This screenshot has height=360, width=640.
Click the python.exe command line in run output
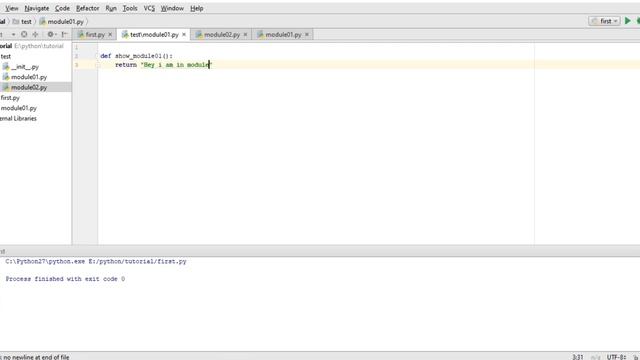point(96,261)
